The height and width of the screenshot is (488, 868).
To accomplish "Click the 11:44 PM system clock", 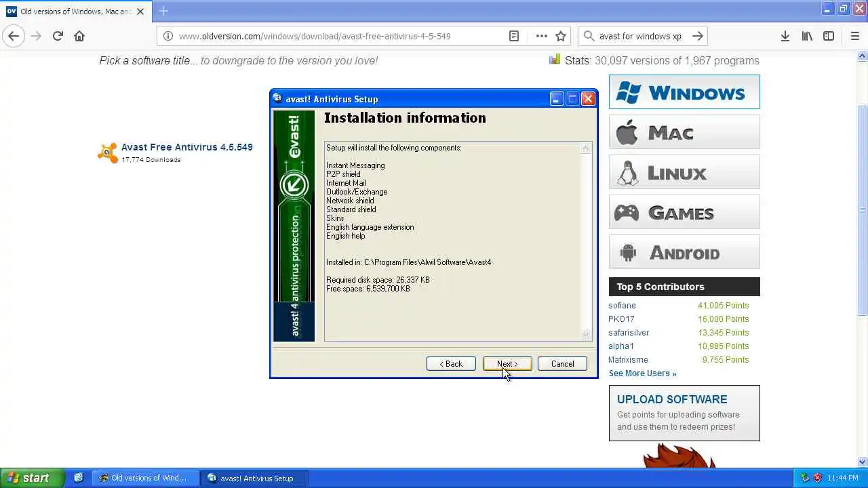I will click(x=843, y=478).
